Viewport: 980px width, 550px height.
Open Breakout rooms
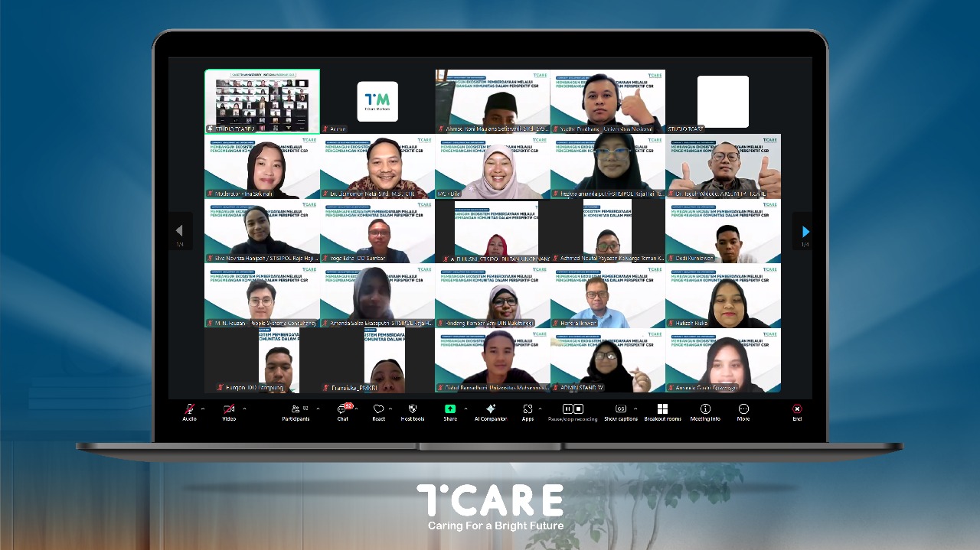click(662, 411)
